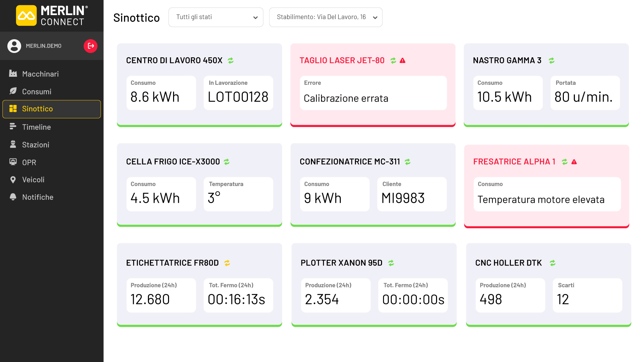Click the refresh icon on PLOTTER XANON 95D

tap(391, 263)
